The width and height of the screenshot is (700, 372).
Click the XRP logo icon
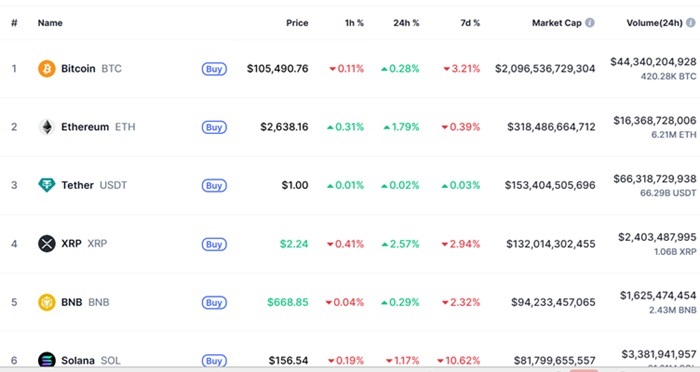pos(46,244)
